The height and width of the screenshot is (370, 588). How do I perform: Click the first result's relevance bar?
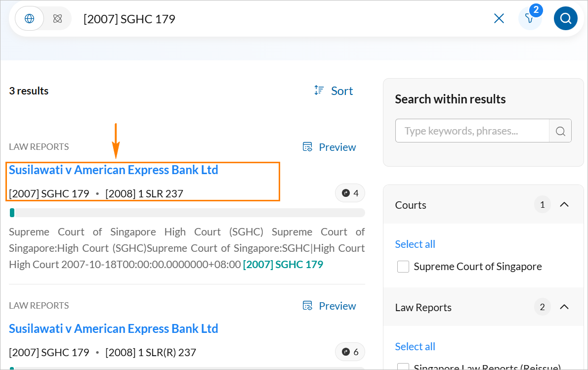click(x=187, y=213)
